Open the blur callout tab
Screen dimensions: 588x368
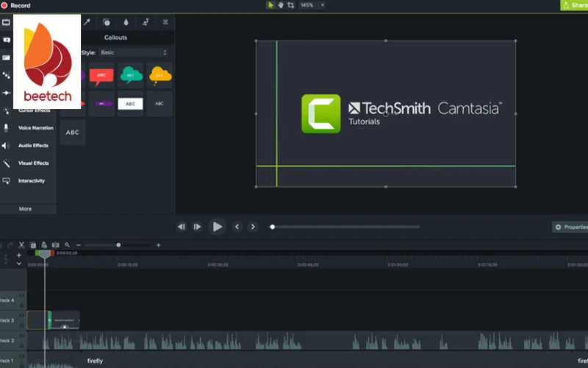(x=126, y=22)
